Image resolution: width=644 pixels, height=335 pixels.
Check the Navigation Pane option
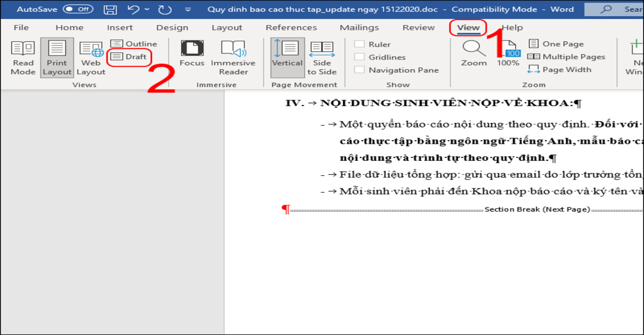click(360, 70)
